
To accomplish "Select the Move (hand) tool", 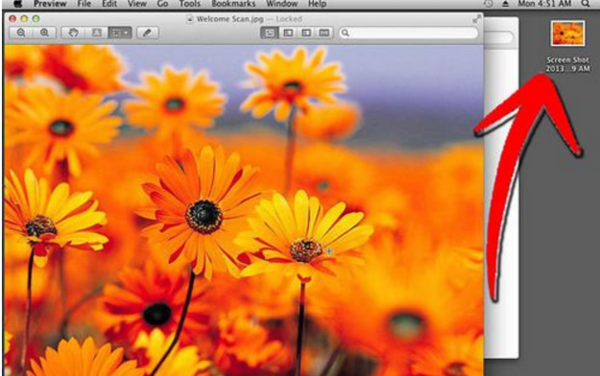I will click(x=73, y=33).
